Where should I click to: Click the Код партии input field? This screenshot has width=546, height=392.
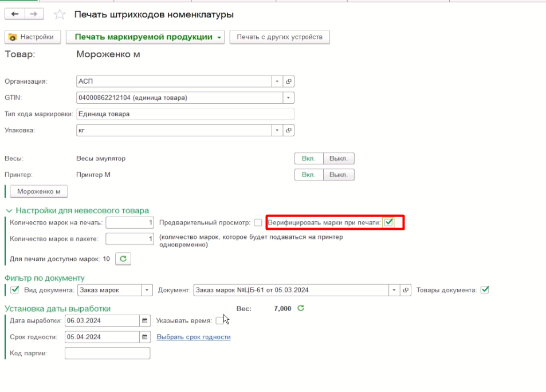pos(107,354)
